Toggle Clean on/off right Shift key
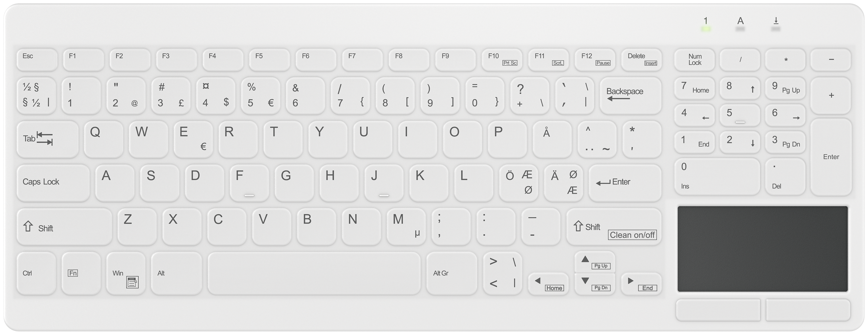The width and height of the screenshot is (868, 335). (614, 227)
